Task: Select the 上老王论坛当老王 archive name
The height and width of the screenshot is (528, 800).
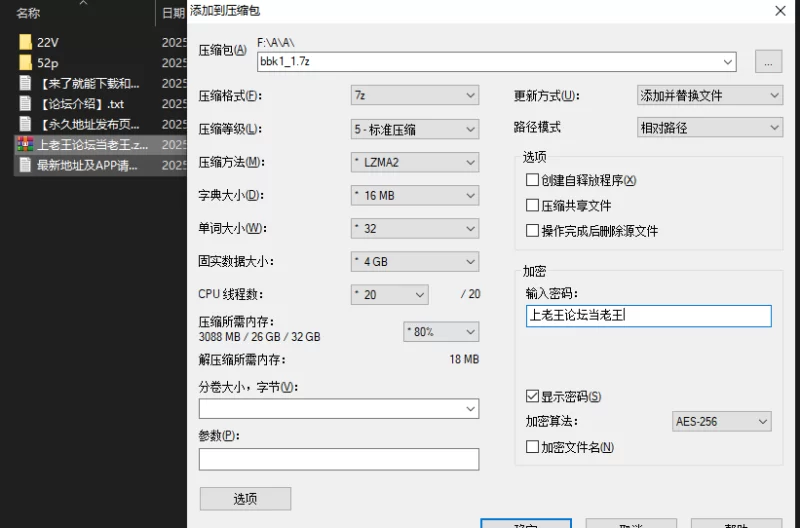Action: point(92,145)
